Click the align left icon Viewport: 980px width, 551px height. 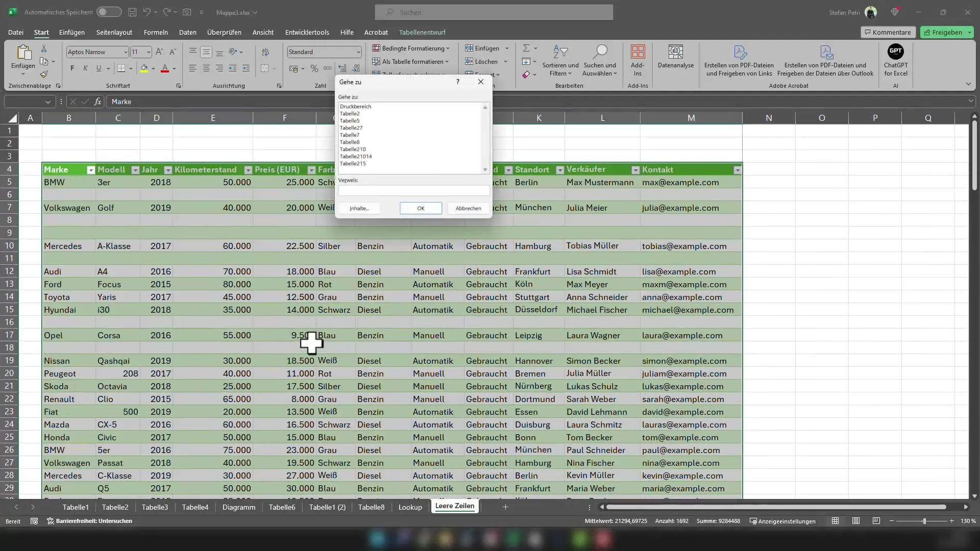192,68
